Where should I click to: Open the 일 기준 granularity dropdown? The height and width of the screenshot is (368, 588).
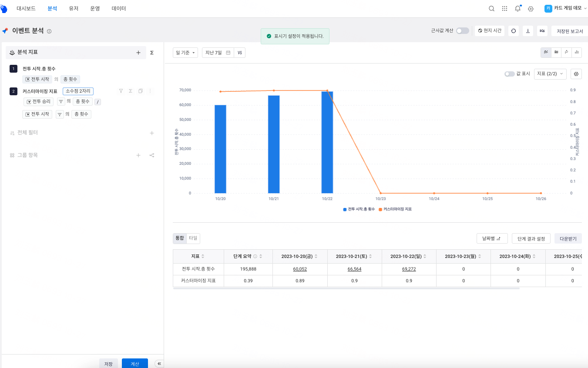point(185,52)
